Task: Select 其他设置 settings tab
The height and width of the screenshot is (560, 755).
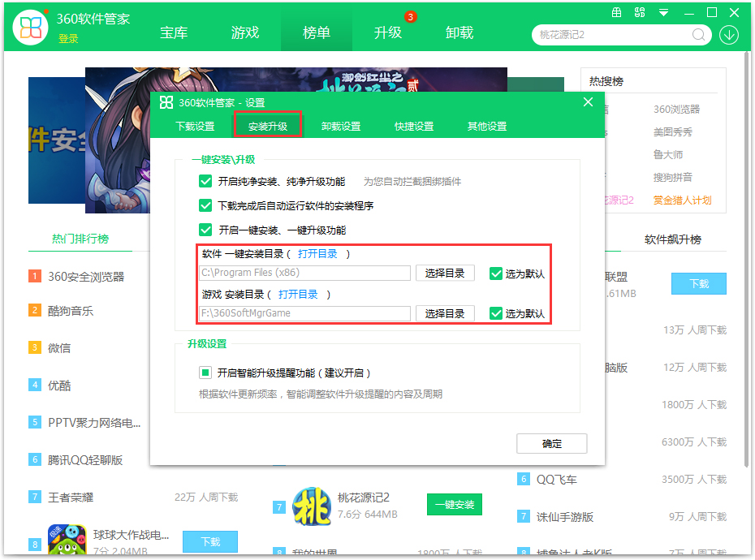Action: click(x=487, y=126)
